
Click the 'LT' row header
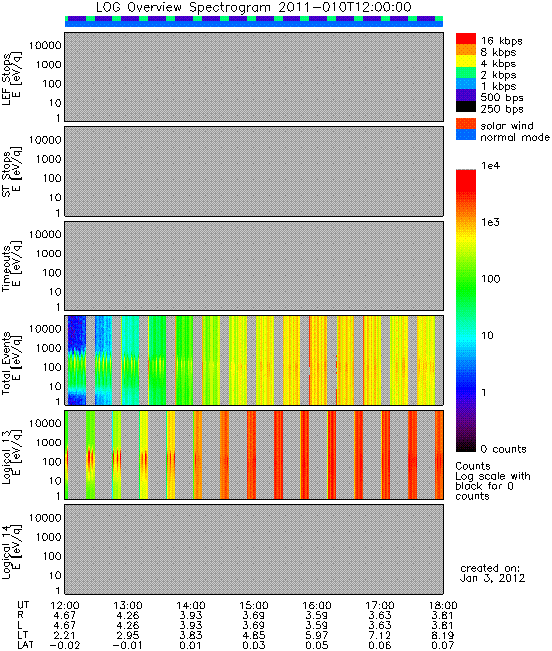point(22,635)
